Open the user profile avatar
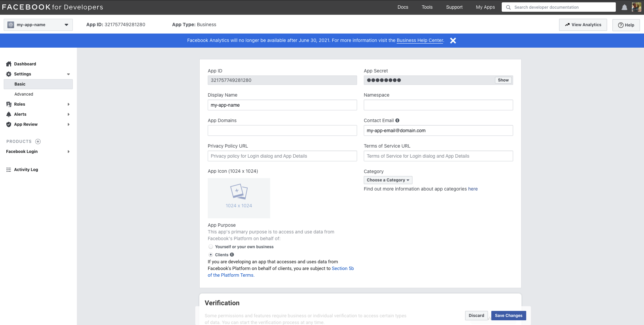 (x=636, y=7)
